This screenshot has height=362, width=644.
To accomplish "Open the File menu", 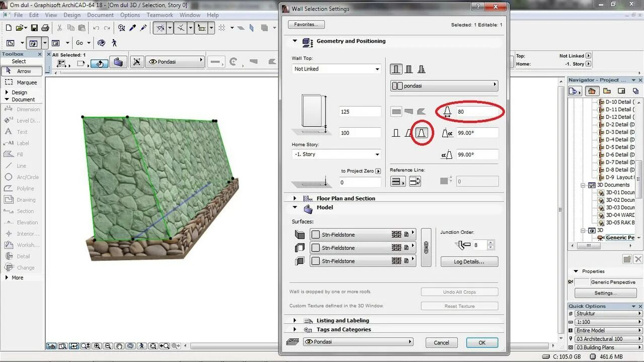I will tap(18, 15).
